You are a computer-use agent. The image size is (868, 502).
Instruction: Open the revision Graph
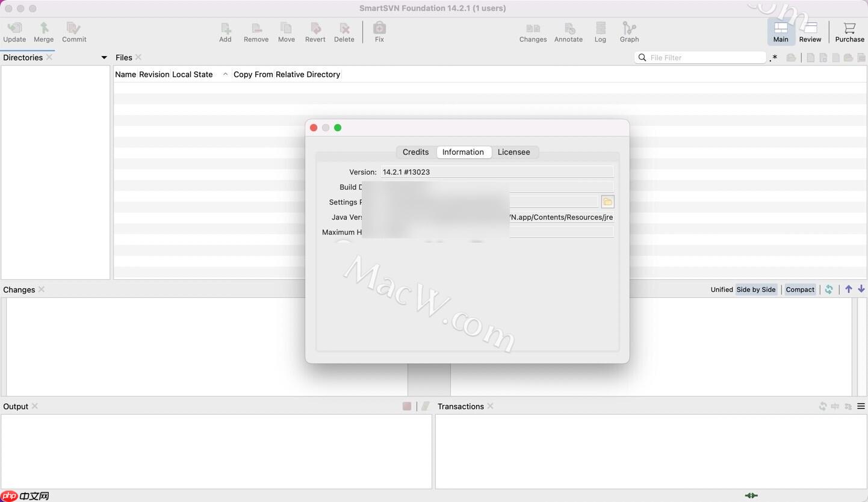tap(629, 32)
